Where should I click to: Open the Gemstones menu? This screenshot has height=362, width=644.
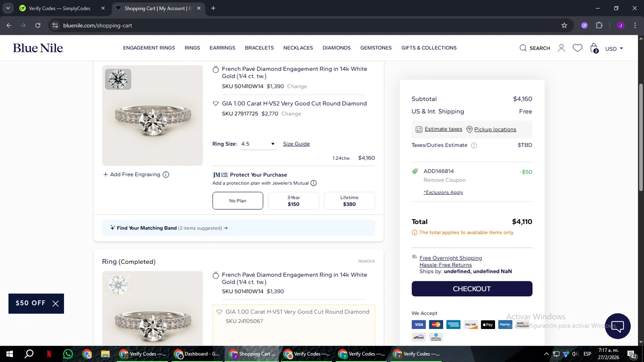[376, 48]
